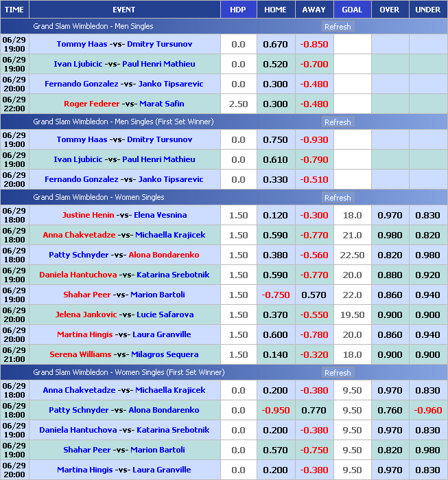This screenshot has height=480, width=448.
Task: Select over odds 0.880 for Hantuchova vs Srebotnik
Action: 390,275
